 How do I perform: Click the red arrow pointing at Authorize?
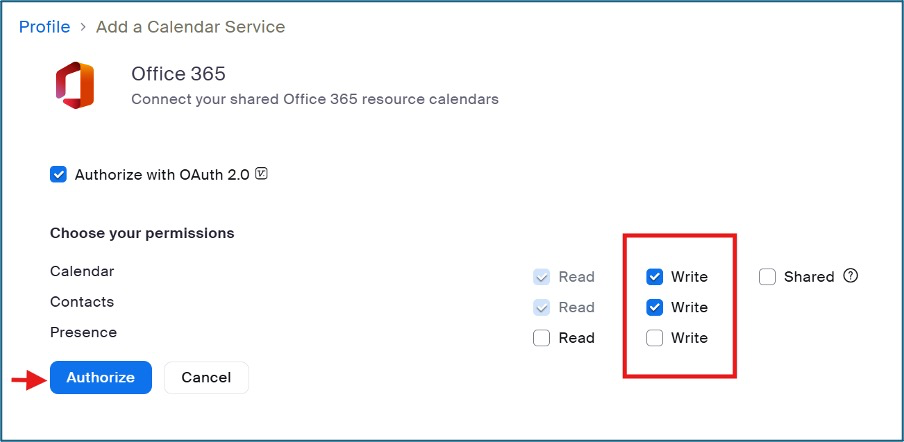27,378
